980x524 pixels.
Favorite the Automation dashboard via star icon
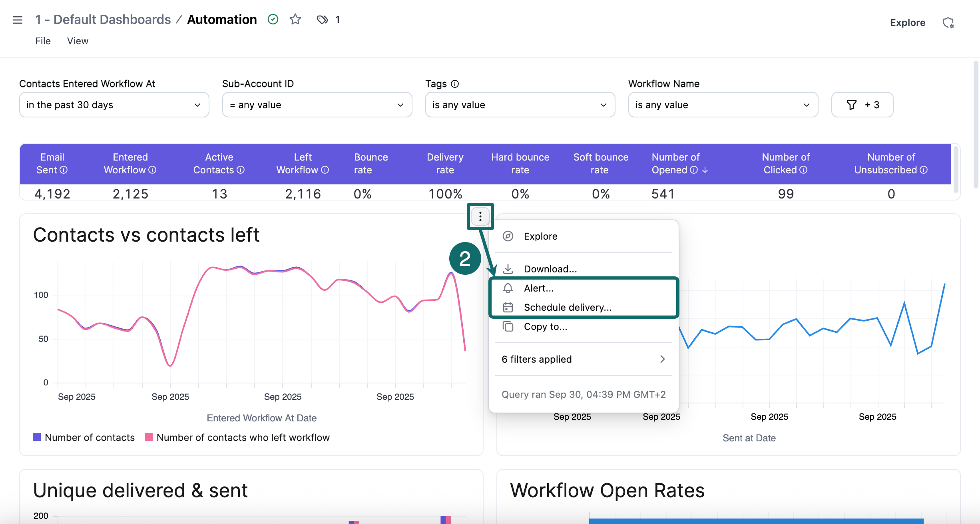click(295, 19)
